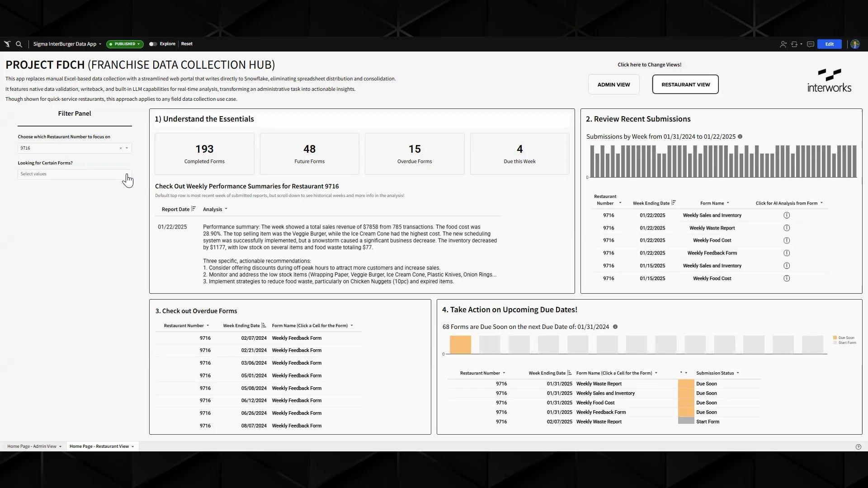868x488 pixels.
Task: Open search with the magnifier icon
Action: 19,44
